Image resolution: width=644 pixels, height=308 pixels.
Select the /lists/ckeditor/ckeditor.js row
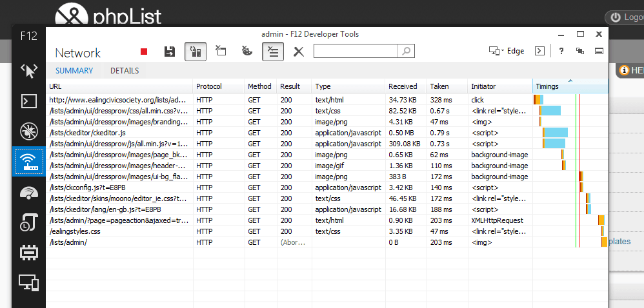click(327, 133)
